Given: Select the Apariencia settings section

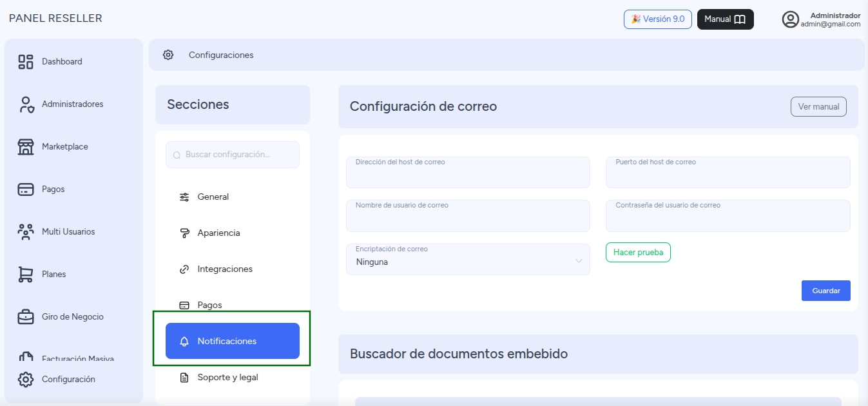Looking at the screenshot, I should (233, 233).
